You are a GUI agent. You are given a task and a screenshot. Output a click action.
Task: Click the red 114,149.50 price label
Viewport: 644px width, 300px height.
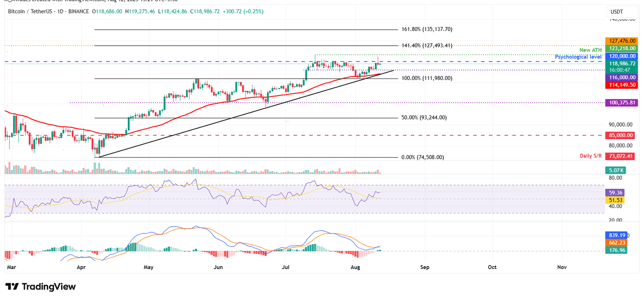(621, 85)
